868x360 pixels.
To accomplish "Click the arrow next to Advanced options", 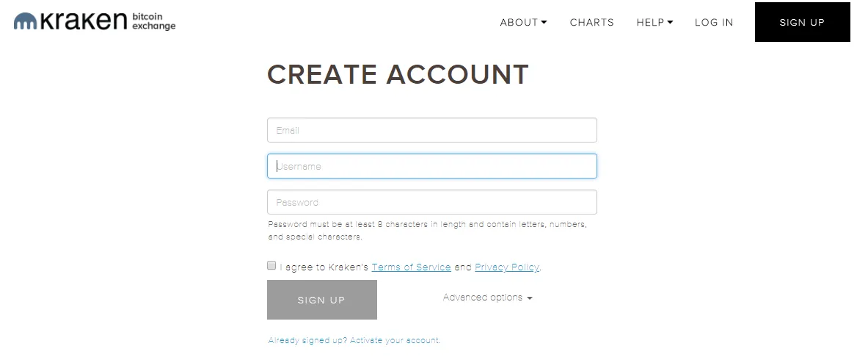I will point(530,298).
